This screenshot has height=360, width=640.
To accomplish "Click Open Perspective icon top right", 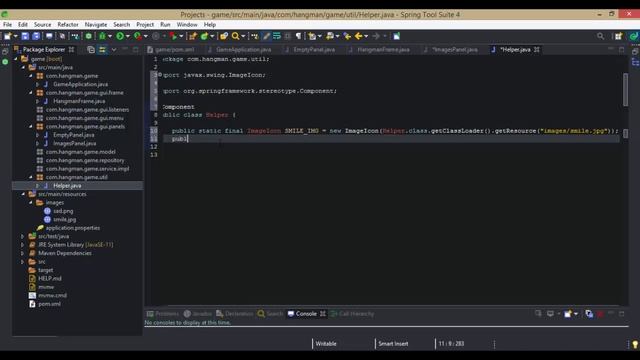I will (618, 36).
